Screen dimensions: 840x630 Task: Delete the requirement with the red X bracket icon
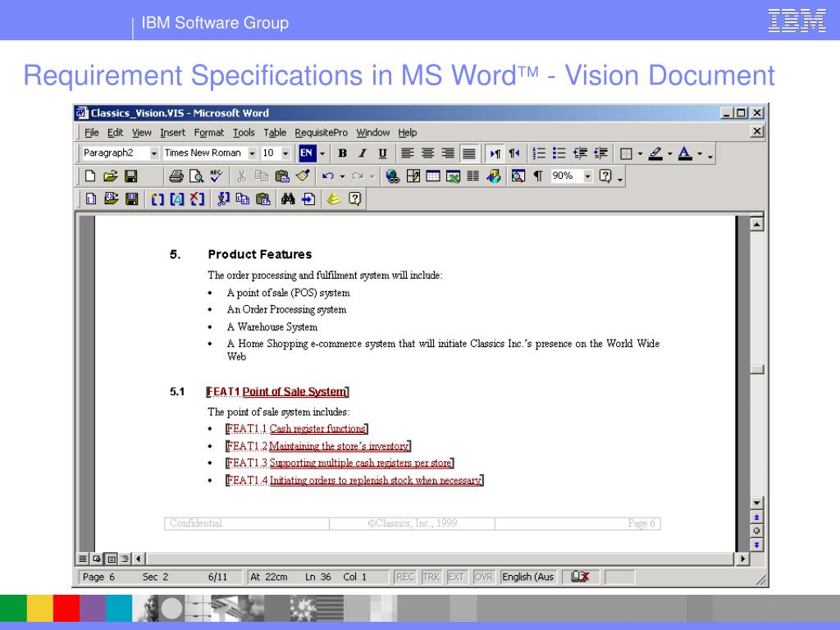[x=197, y=199]
